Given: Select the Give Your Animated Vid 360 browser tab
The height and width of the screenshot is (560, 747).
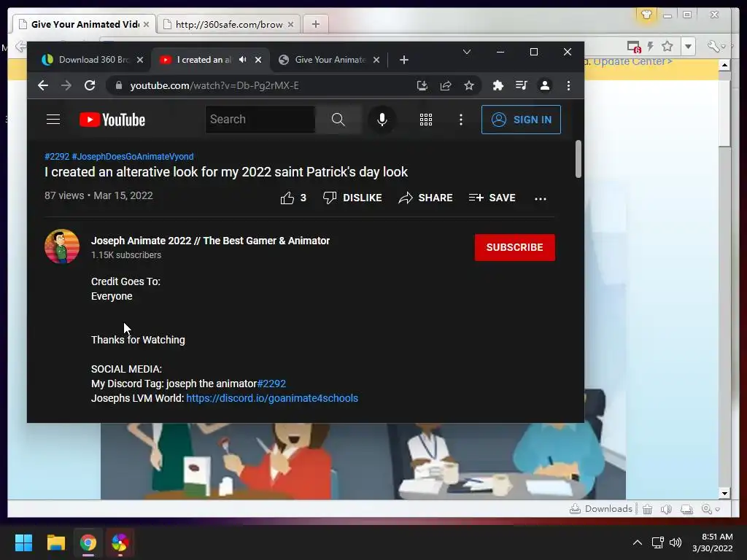Looking at the screenshot, I should coord(85,24).
